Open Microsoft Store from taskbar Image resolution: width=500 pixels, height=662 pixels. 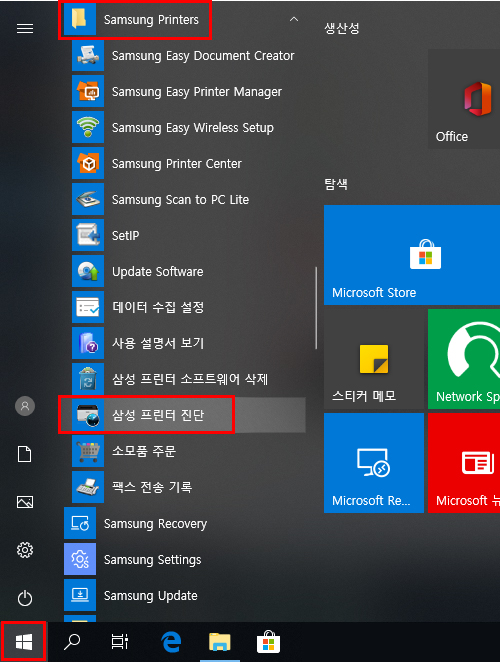click(269, 642)
